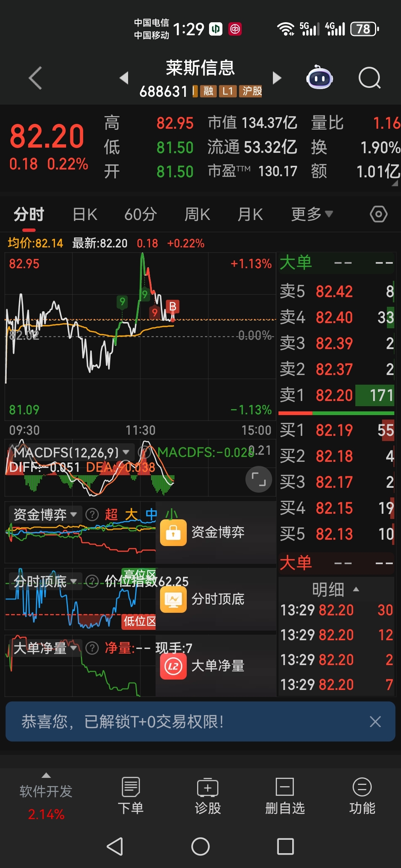The image size is (401, 868).
Task: Tap the B buy marker on chart
Action: 173,307
